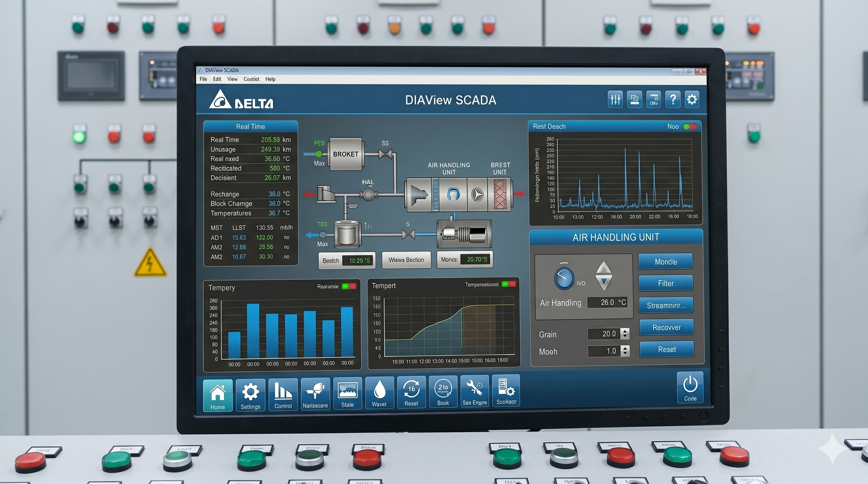Viewport: 868px width, 484px height.
Task: Click the Wisws Bection button
Action: coord(406,260)
